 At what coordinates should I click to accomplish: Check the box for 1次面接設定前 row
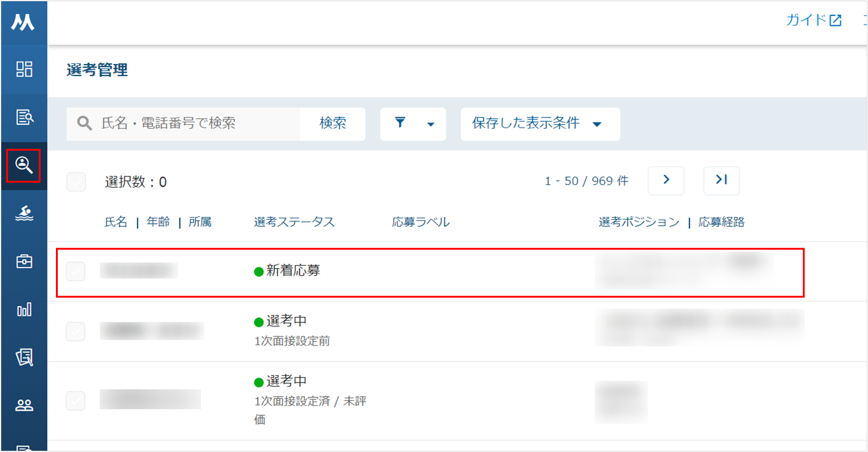point(76,331)
